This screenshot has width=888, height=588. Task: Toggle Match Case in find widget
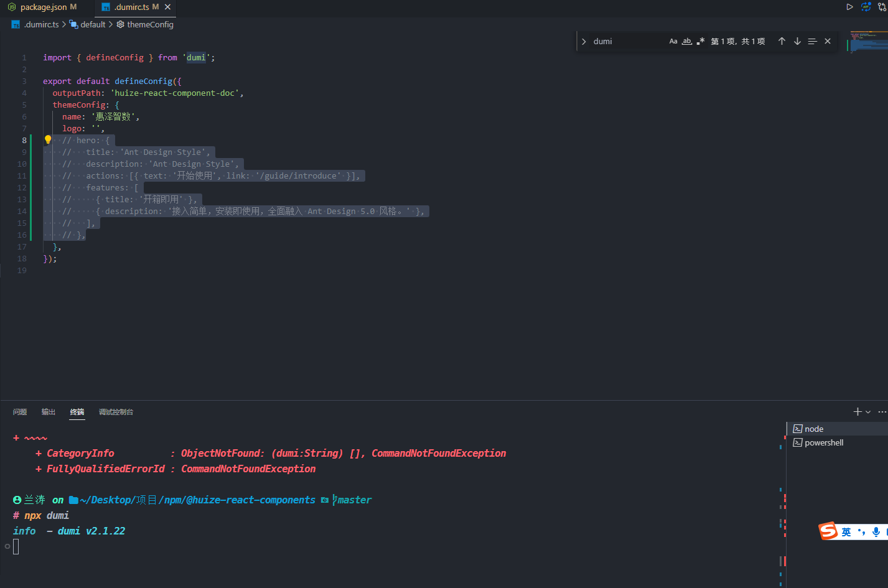tap(673, 41)
